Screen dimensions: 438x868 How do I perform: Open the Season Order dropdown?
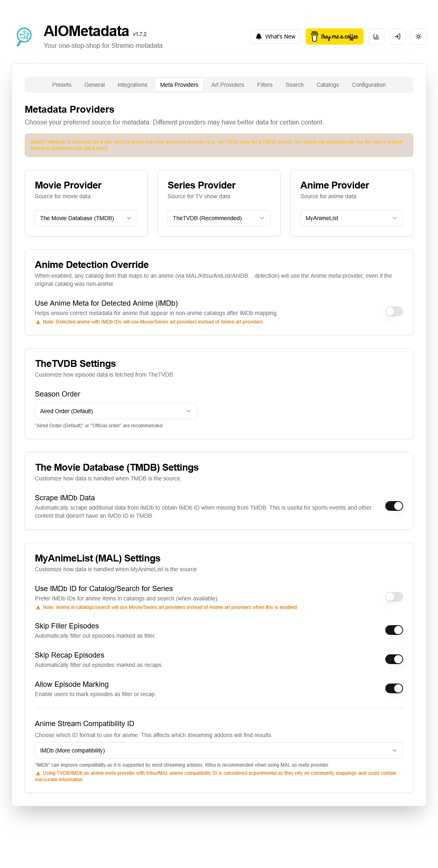(x=116, y=411)
